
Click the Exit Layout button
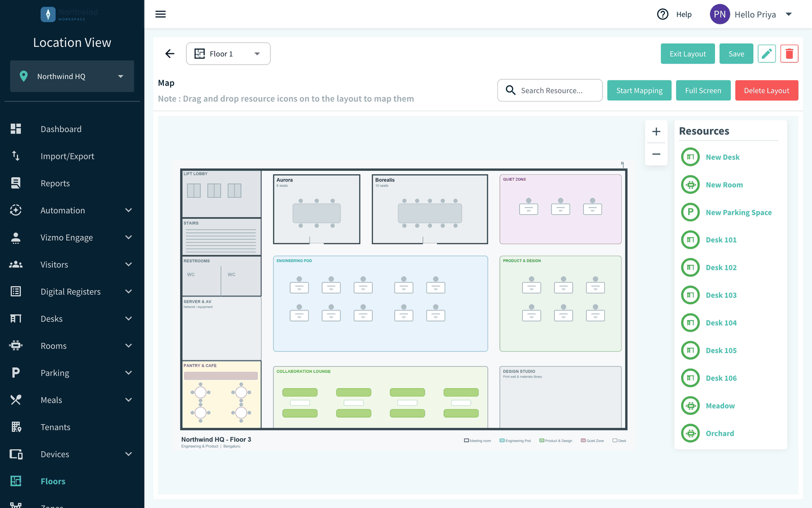[x=688, y=53]
